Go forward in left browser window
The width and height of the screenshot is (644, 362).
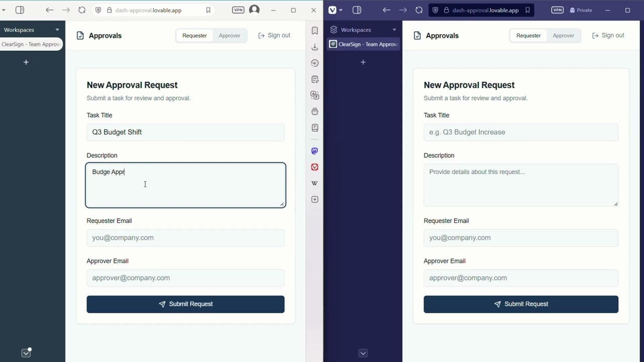(66, 10)
